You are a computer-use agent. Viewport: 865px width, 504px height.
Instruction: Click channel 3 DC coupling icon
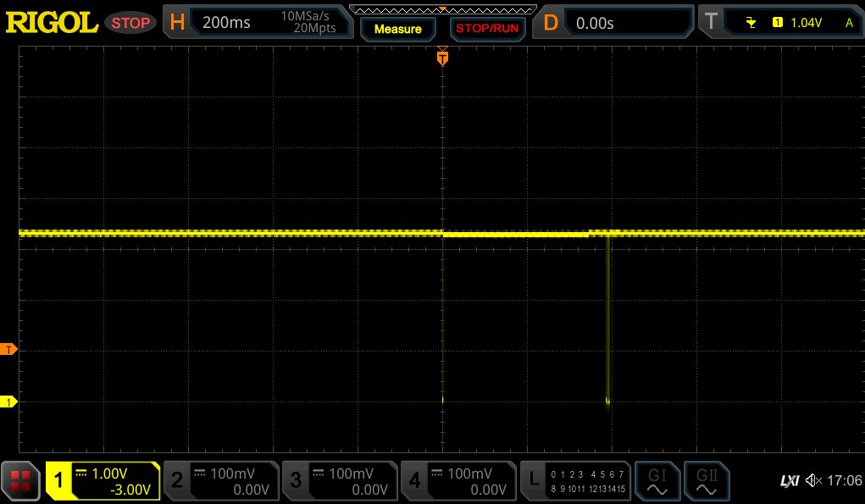(319, 473)
